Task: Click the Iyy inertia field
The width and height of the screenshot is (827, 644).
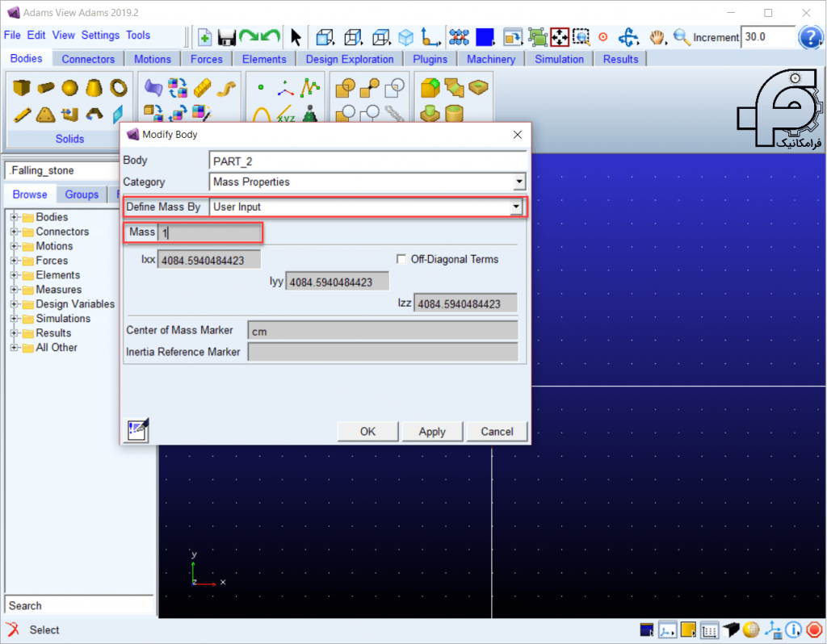Action: point(338,282)
